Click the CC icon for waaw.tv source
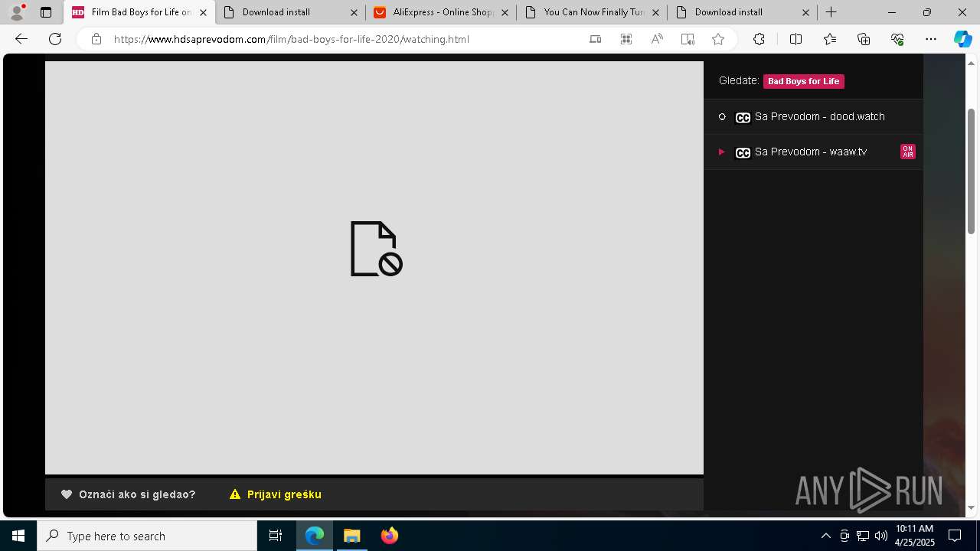Viewport: 980px width, 551px height. tap(743, 153)
